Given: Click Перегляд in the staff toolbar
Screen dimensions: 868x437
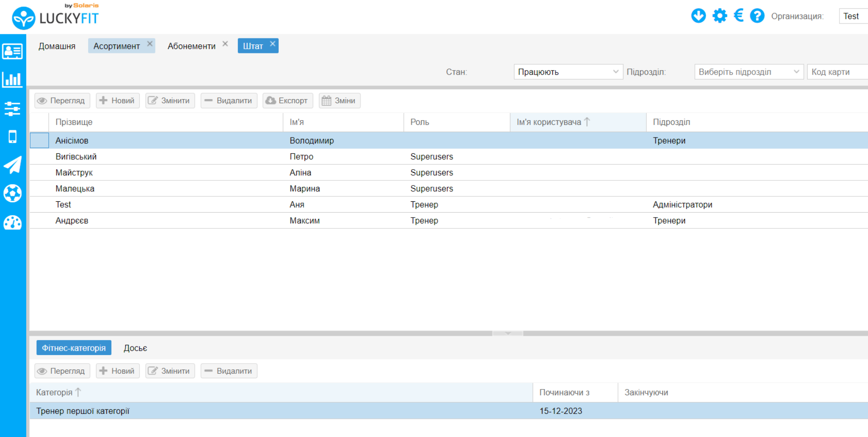Looking at the screenshot, I should click(x=62, y=100).
